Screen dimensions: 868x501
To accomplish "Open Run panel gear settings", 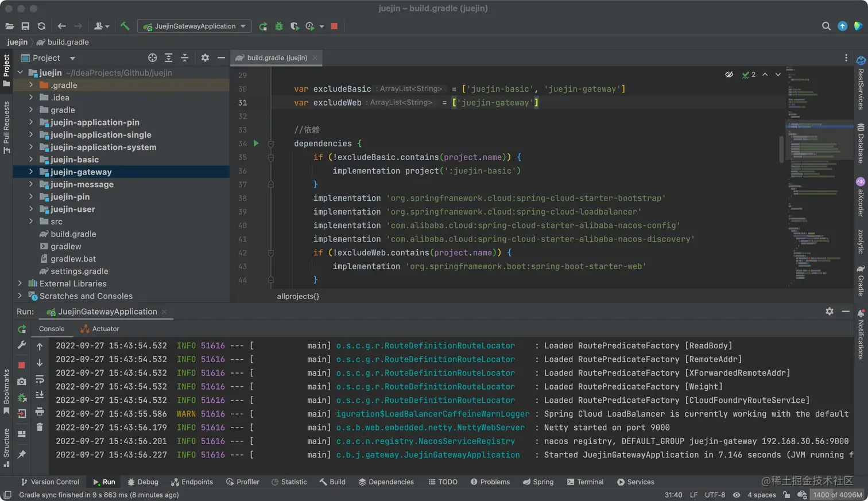I will coord(830,311).
